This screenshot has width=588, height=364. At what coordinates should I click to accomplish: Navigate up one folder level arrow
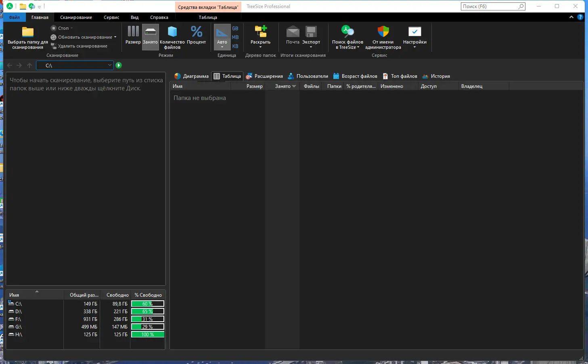[x=29, y=65]
